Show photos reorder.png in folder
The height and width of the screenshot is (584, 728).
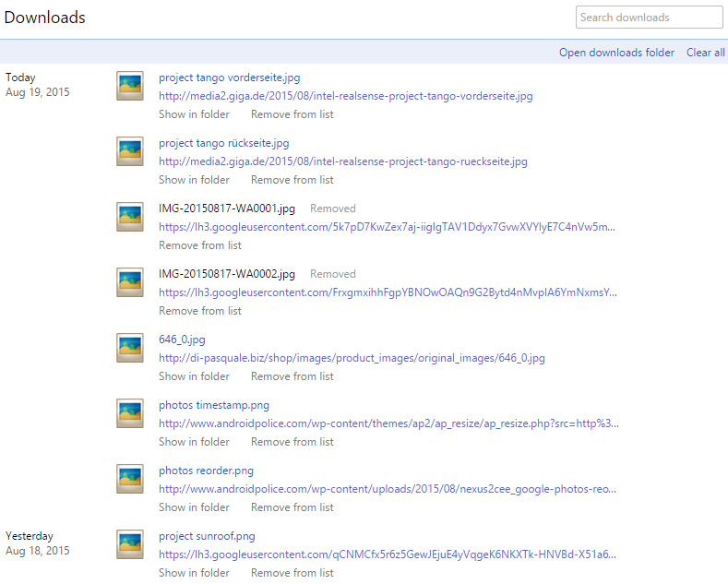[x=194, y=507]
